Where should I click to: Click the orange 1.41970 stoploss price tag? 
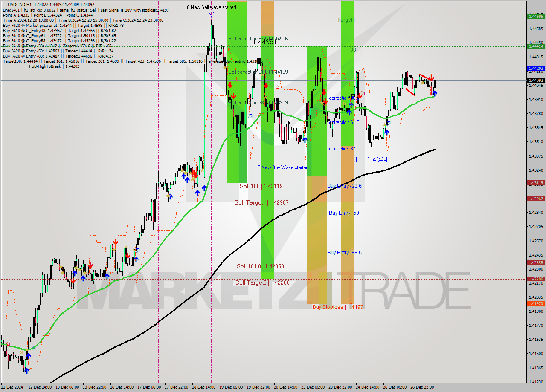(536, 304)
